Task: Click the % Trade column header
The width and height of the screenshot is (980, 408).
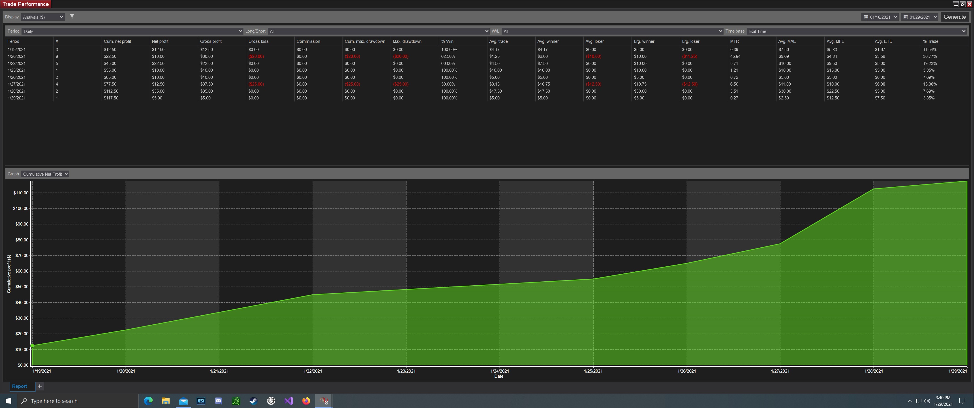Action: pos(930,41)
